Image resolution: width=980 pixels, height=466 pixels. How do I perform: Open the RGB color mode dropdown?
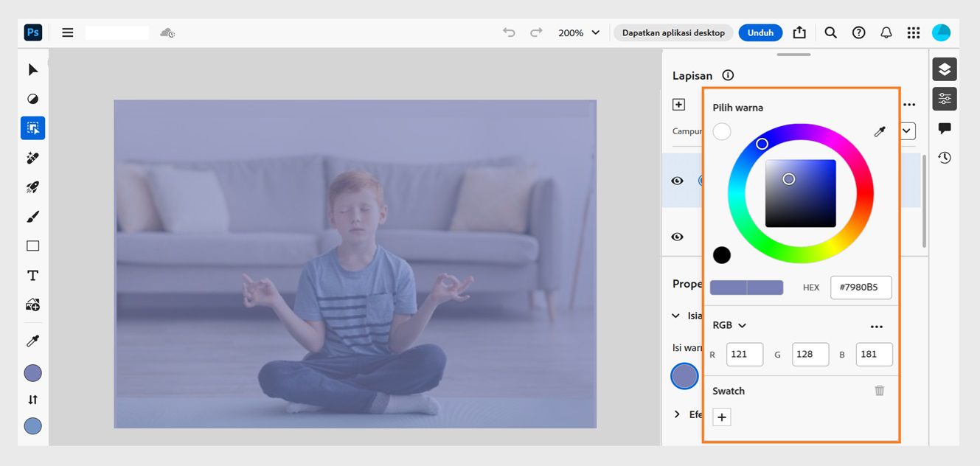coord(729,325)
